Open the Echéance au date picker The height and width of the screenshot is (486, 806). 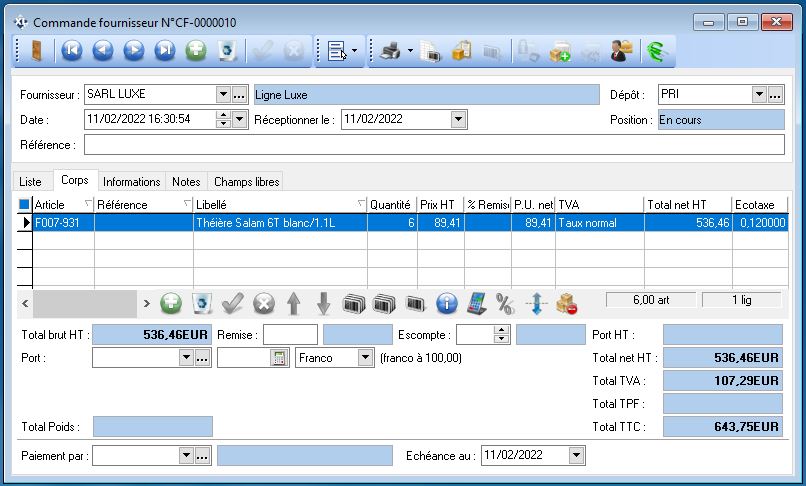(x=575, y=455)
